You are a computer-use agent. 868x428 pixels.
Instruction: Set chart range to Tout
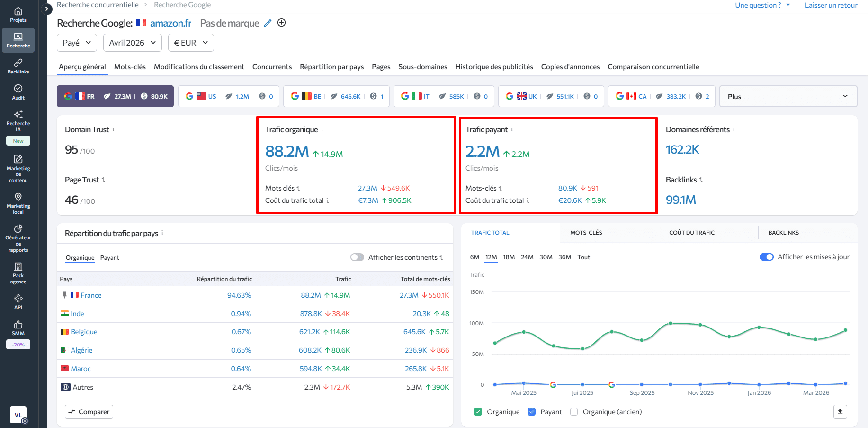tap(583, 257)
